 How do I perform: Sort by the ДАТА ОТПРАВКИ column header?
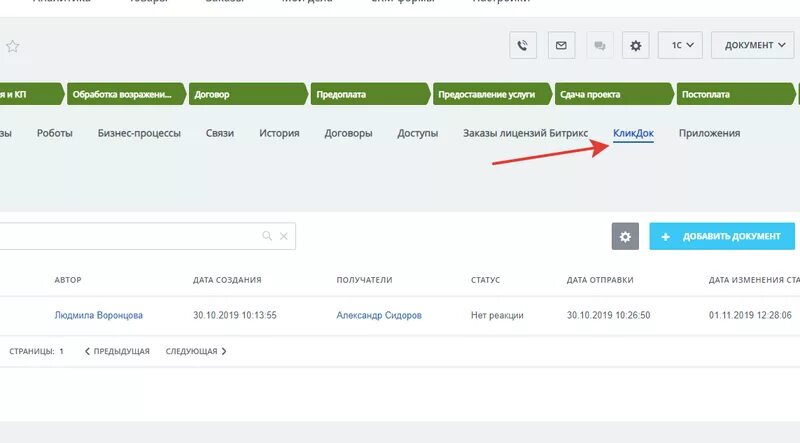(600, 280)
